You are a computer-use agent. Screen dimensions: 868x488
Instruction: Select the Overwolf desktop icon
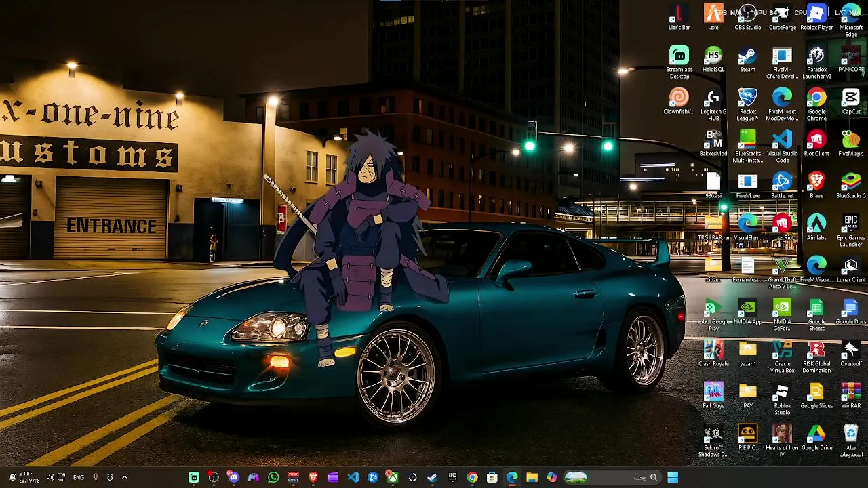851,354
